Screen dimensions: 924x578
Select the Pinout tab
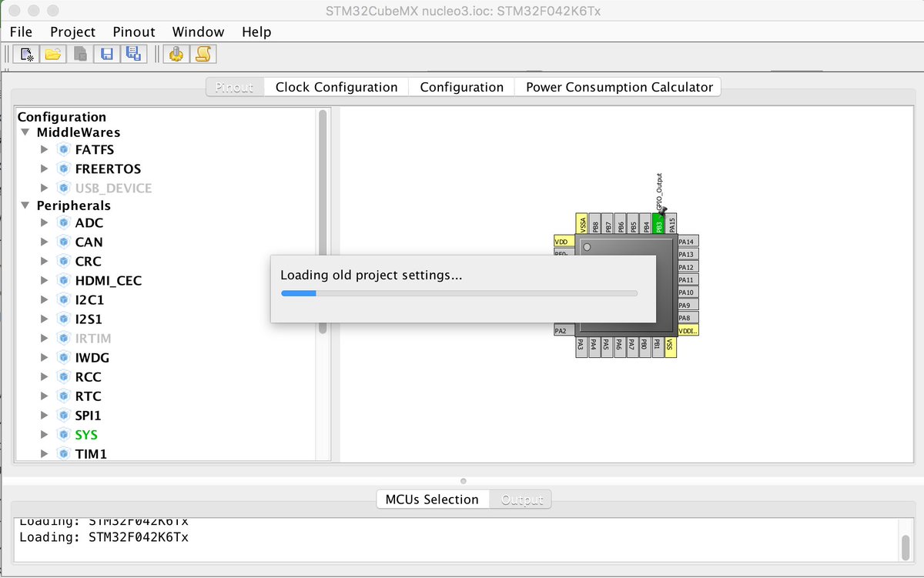point(235,87)
